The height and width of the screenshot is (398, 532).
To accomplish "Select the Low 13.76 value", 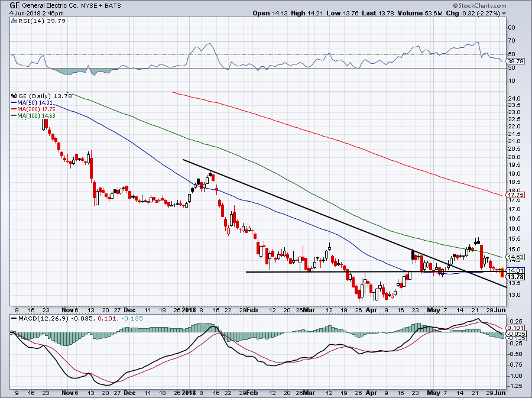I will point(342,13).
